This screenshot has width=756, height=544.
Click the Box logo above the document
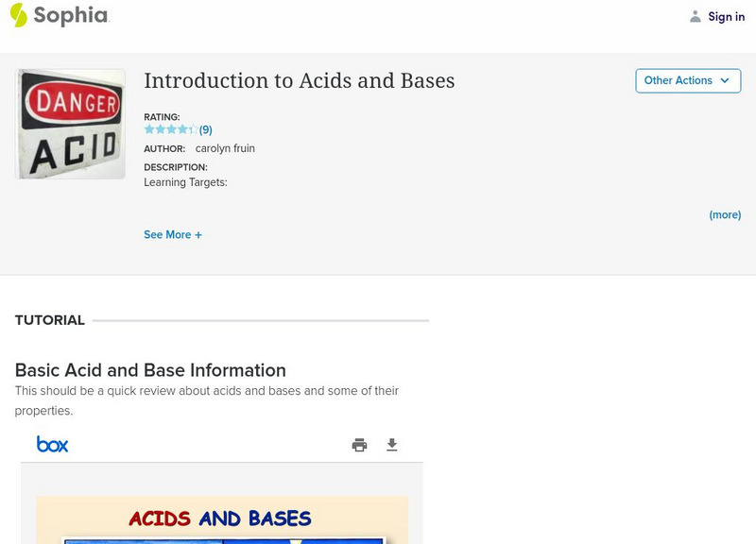(54, 444)
